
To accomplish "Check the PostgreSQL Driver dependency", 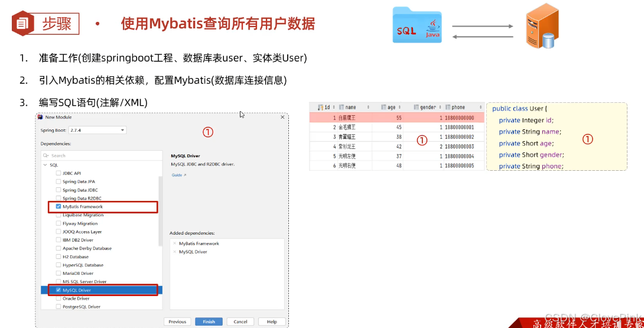I will 58,307.
